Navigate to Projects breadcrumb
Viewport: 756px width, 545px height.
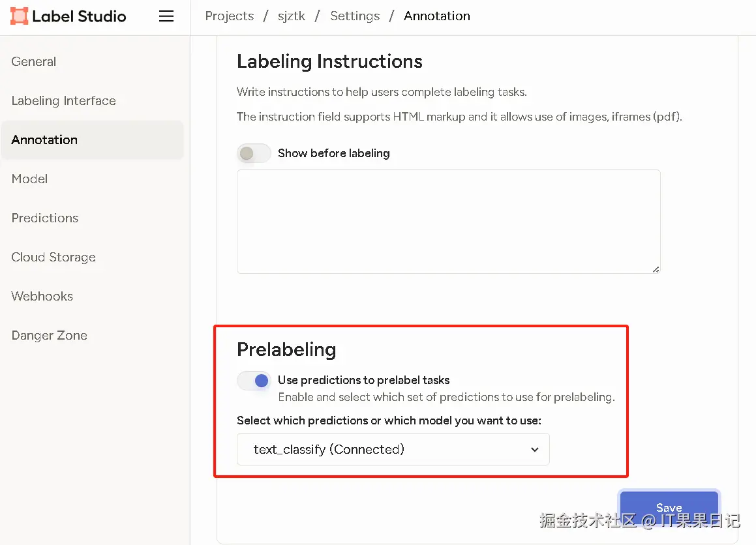[229, 16]
